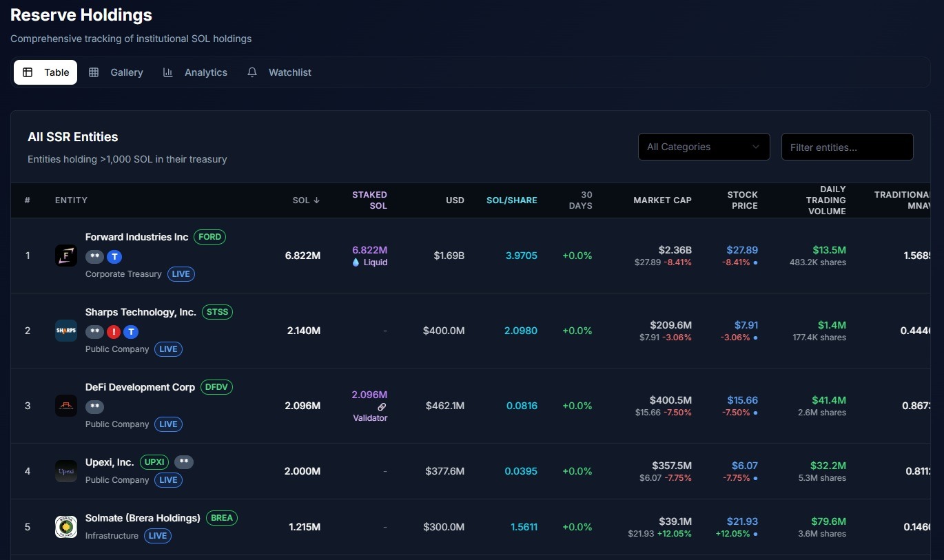
Task: Click the ** badge for Sharps Technology
Action: click(x=94, y=332)
